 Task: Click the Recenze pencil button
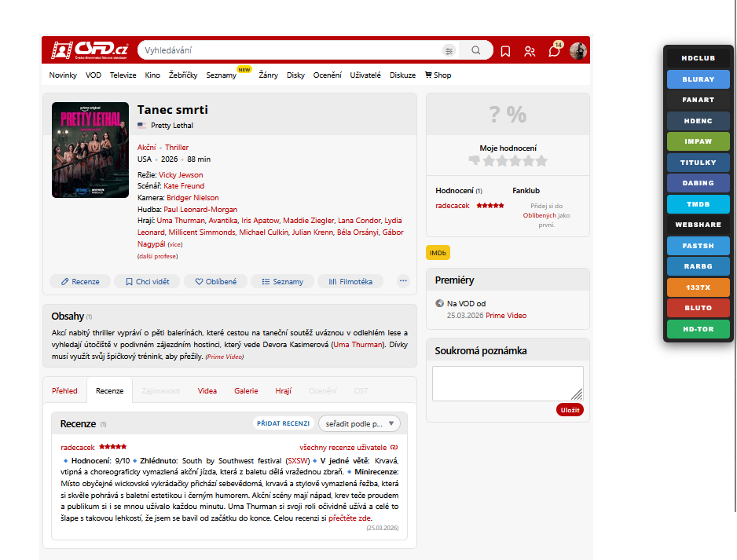(x=80, y=281)
